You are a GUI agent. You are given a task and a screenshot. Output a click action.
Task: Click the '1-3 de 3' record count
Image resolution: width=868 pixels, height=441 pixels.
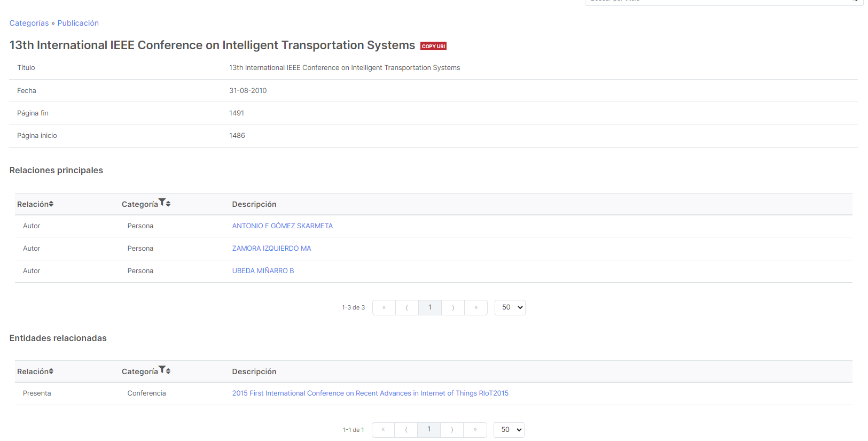354,307
